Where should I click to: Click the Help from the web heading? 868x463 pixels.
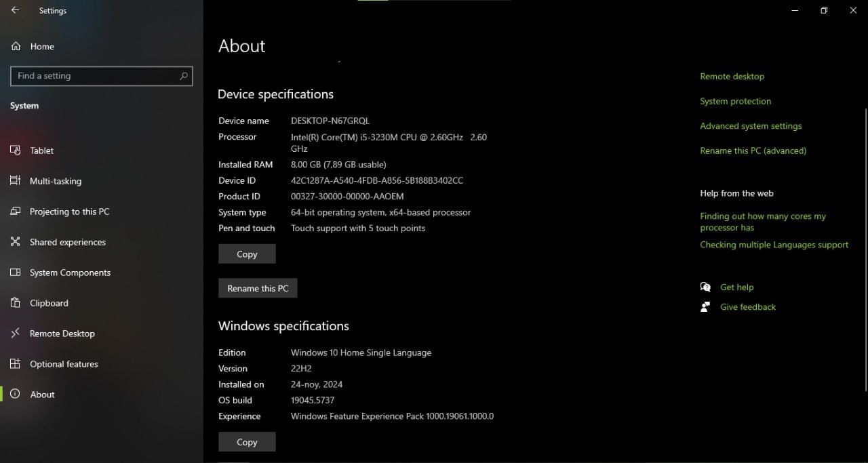pyautogui.click(x=736, y=193)
